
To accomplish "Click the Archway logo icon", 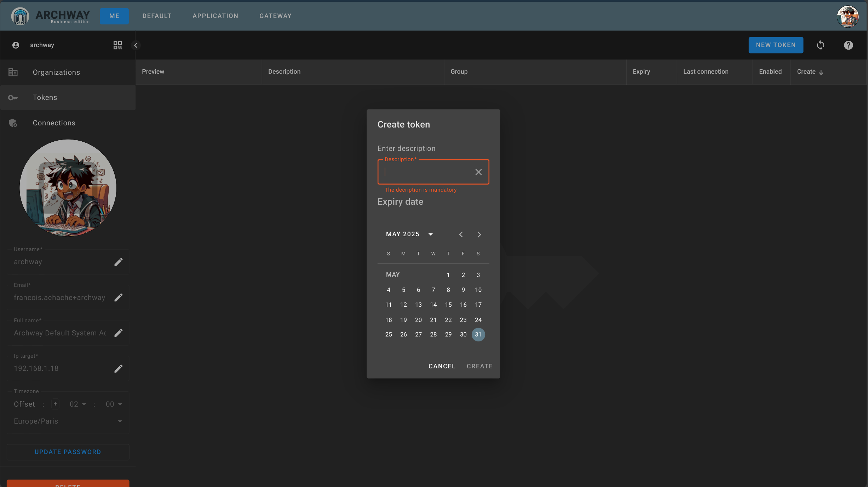I will click(20, 16).
